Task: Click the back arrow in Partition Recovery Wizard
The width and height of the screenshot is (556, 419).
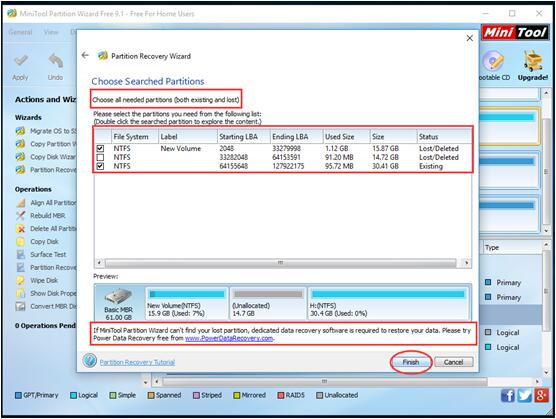Action: coord(85,55)
